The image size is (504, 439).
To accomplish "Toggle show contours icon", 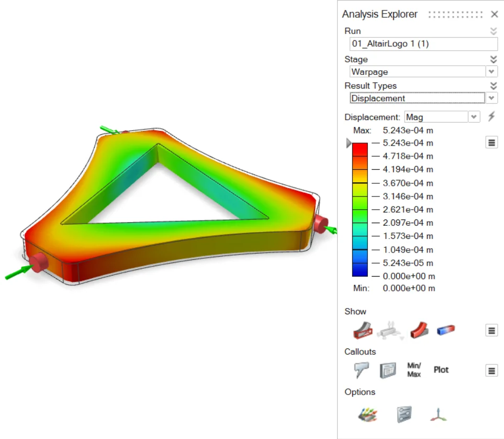I will (x=446, y=330).
